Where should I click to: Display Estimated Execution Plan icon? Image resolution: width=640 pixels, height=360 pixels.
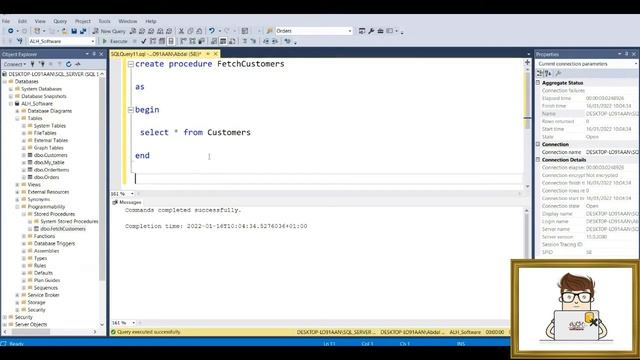coord(153,41)
